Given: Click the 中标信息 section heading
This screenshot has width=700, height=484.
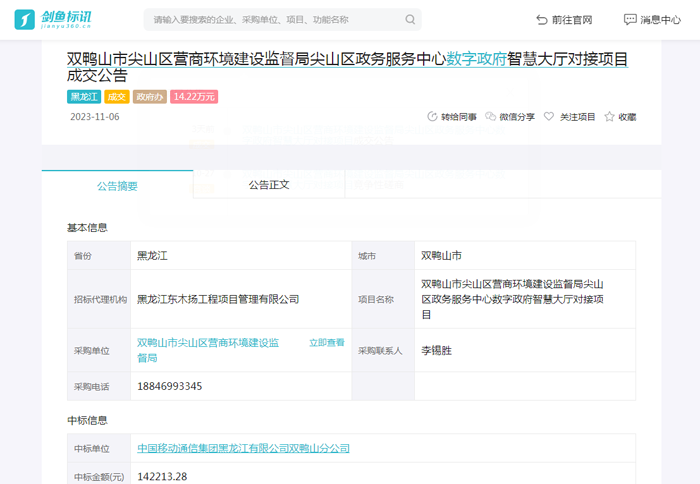Looking at the screenshot, I should [88, 420].
